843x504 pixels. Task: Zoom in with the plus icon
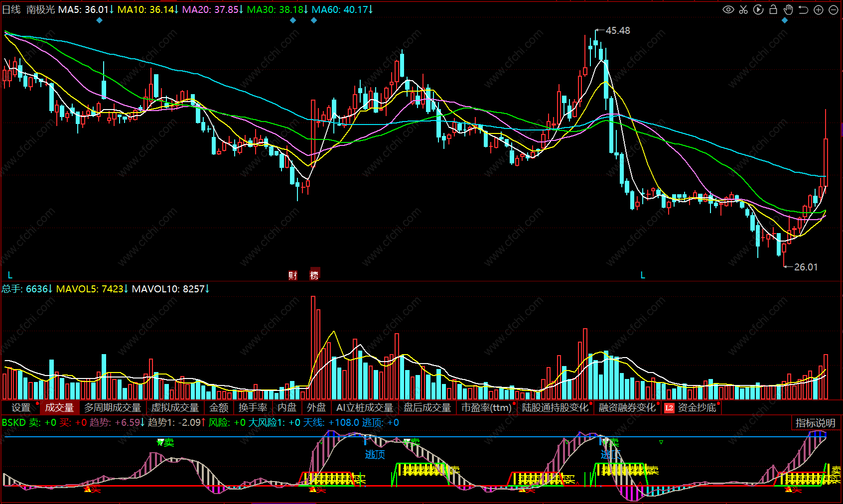click(818, 9)
